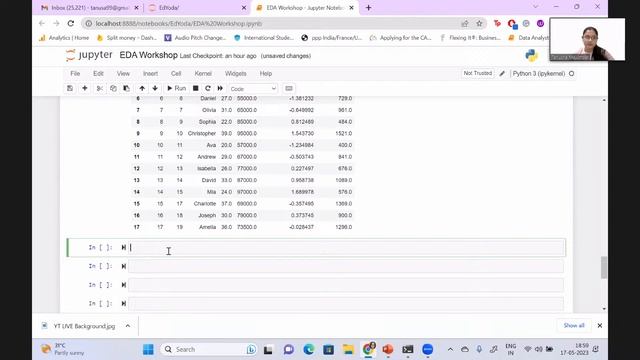Viewport: 640px width, 360px height.
Task: Click the Python 3 (ipykernel) kernel label
Action: pyautogui.click(x=539, y=73)
